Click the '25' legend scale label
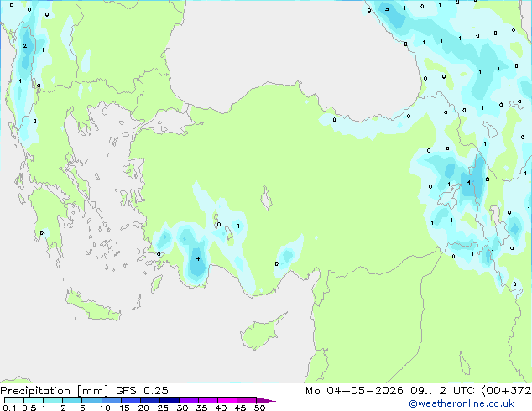 tap(163, 408)
